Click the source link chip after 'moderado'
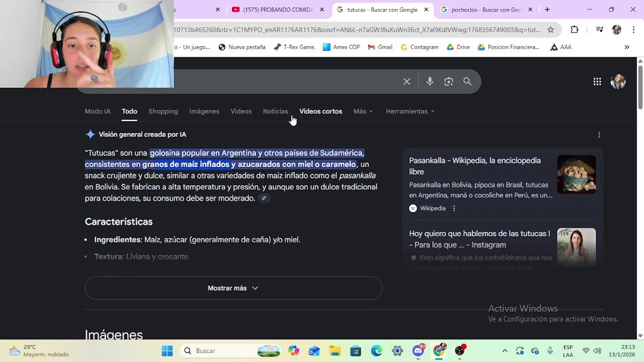The image size is (644, 362). coord(264,198)
